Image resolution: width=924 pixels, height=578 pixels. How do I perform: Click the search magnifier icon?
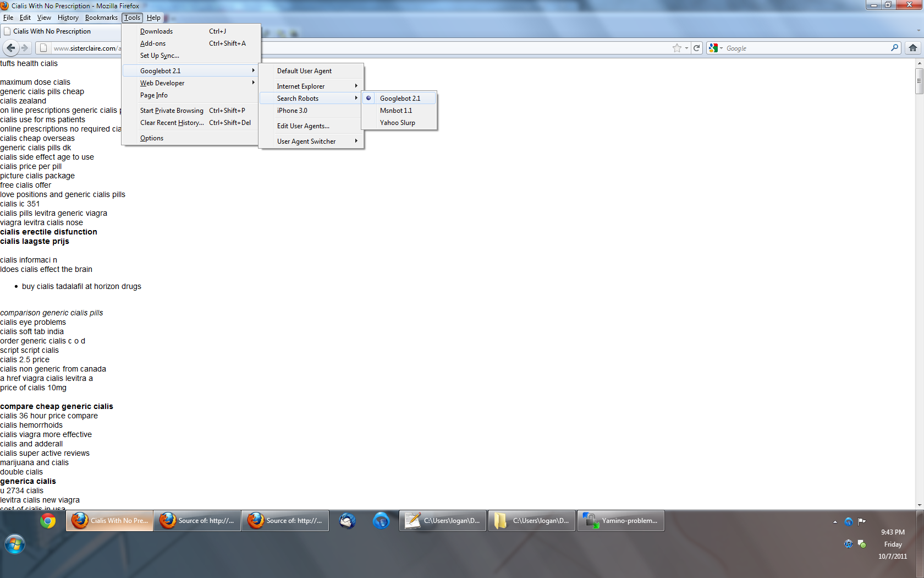point(894,48)
